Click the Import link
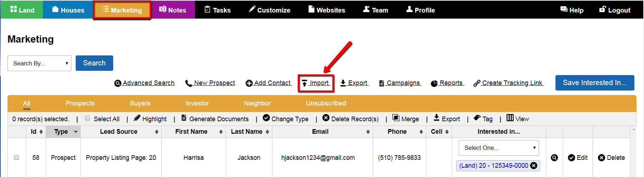The height and width of the screenshot is (177, 644). pos(316,83)
